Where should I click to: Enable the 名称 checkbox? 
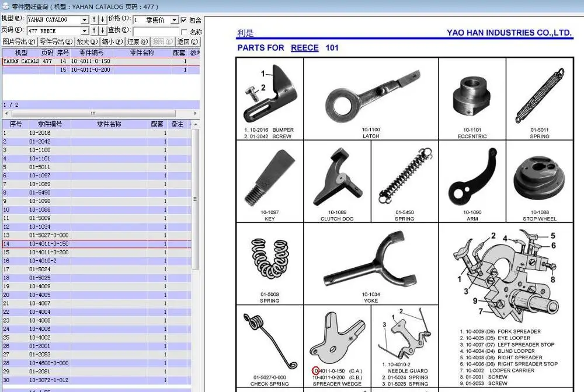(183, 32)
